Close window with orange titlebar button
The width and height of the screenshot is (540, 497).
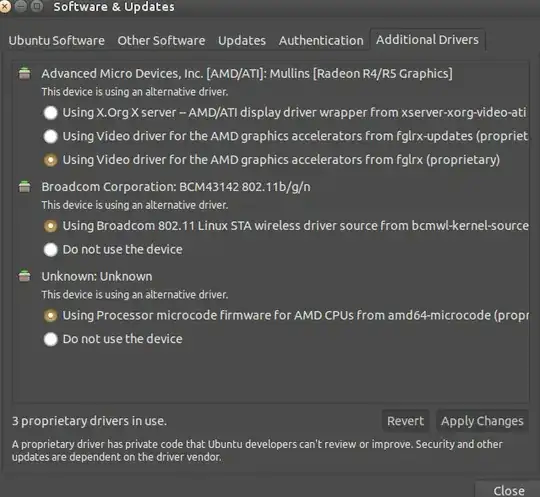[5, 6]
